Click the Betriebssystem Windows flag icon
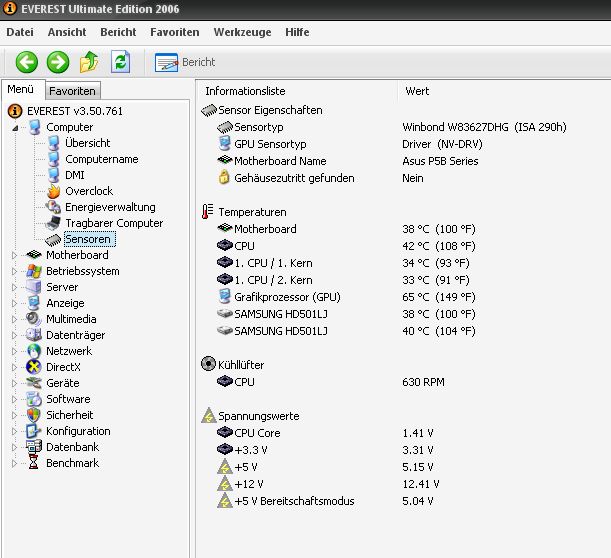This screenshot has width=611, height=558. click(34, 271)
